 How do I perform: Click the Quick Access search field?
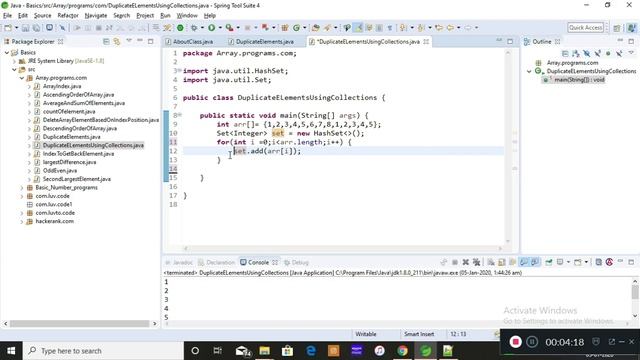coord(585,28)
